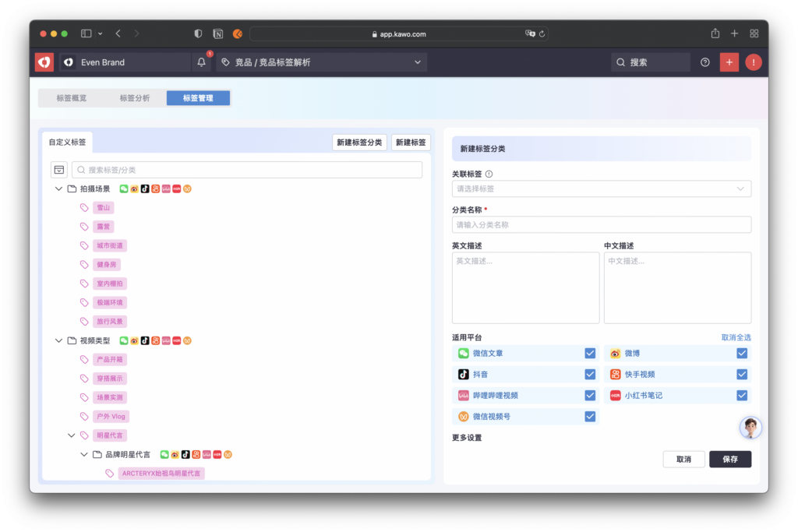Uncheck the 微博 platform checkbox

(x=742, y=354)
